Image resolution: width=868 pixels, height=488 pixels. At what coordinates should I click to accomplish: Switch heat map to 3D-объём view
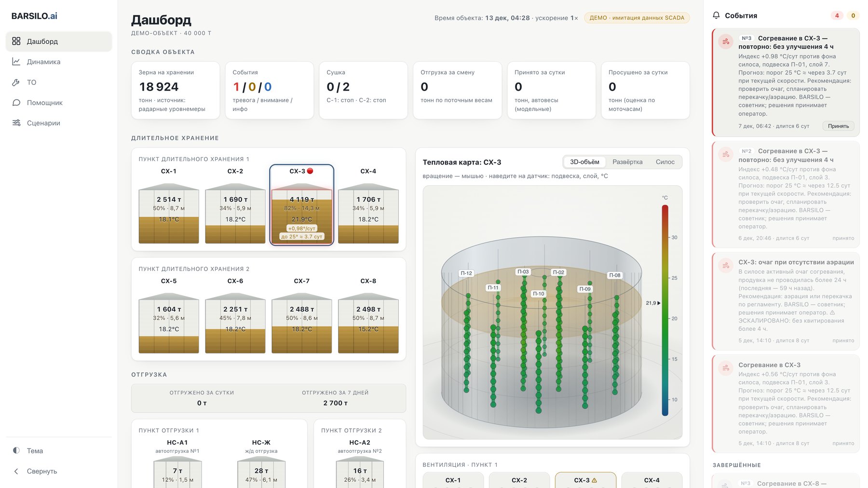click(584, 162)
